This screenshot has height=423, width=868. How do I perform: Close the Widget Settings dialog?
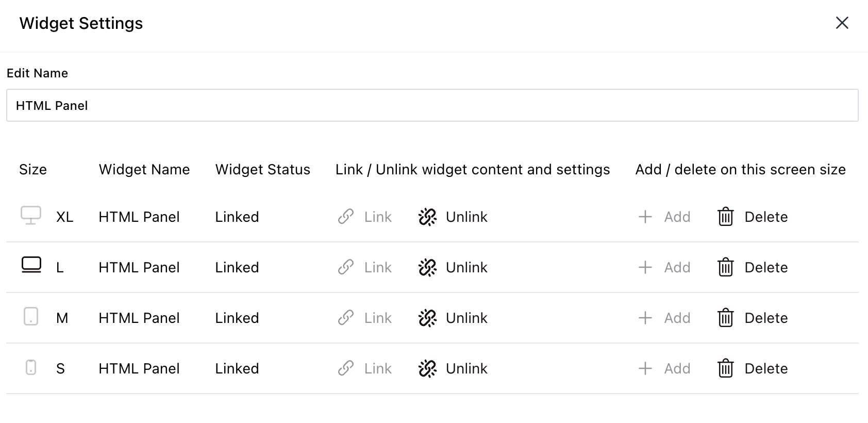[842, 23]
